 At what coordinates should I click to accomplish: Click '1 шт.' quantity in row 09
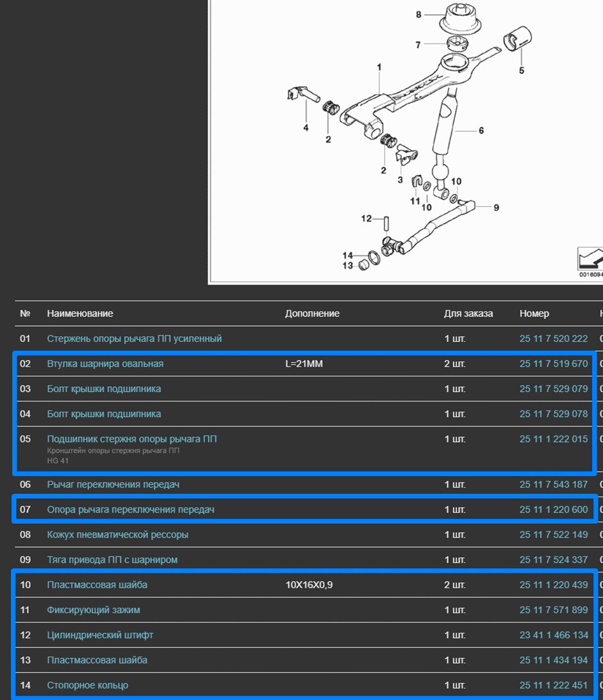coord(455,559)
